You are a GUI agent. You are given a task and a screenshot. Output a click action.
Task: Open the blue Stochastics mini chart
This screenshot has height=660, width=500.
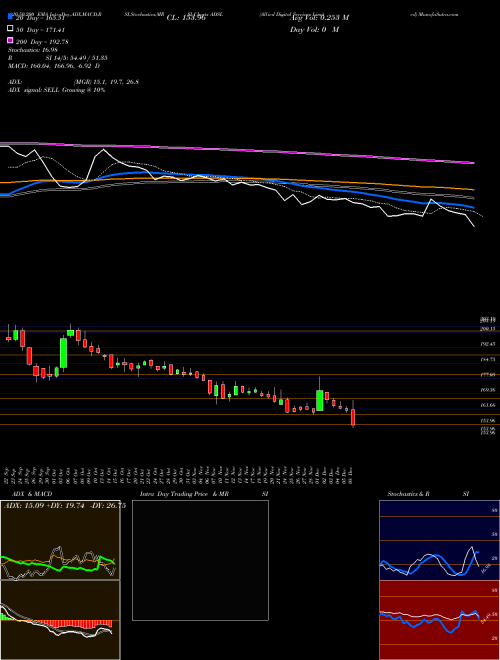(439, 540)
